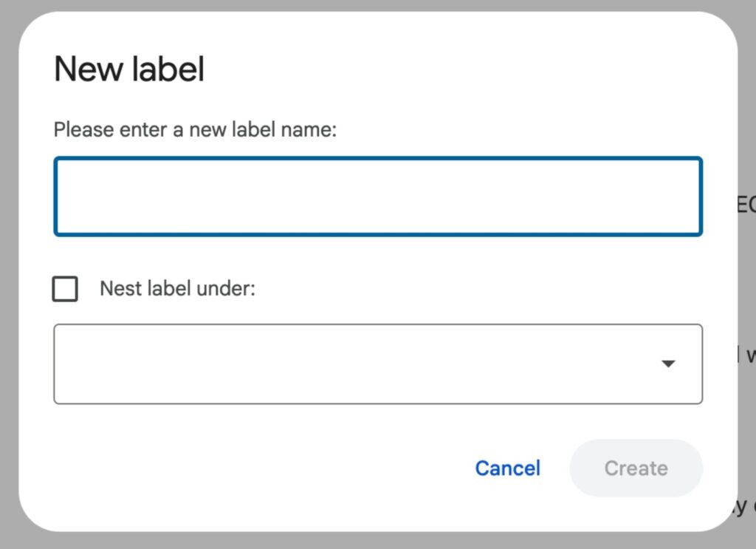
Task: Focus the blue-outlined label name box
Action: [377, 197]
